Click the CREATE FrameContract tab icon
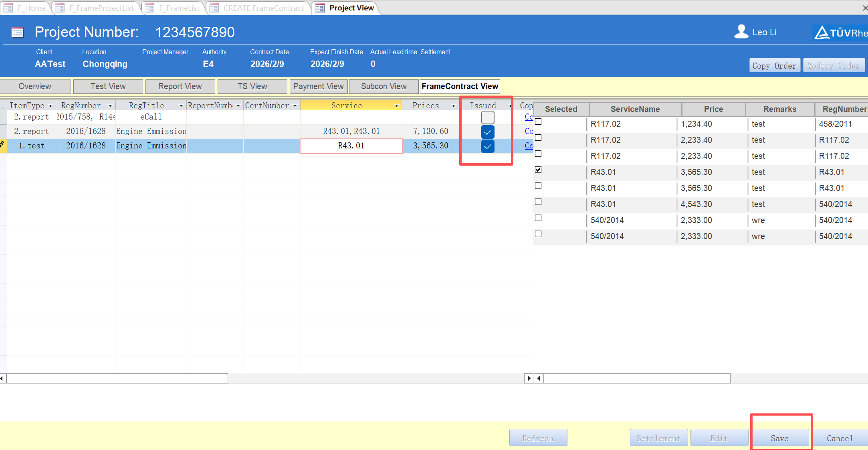This screenshot has height=450, width=868. pyautogui.click(x=214, y=8)
